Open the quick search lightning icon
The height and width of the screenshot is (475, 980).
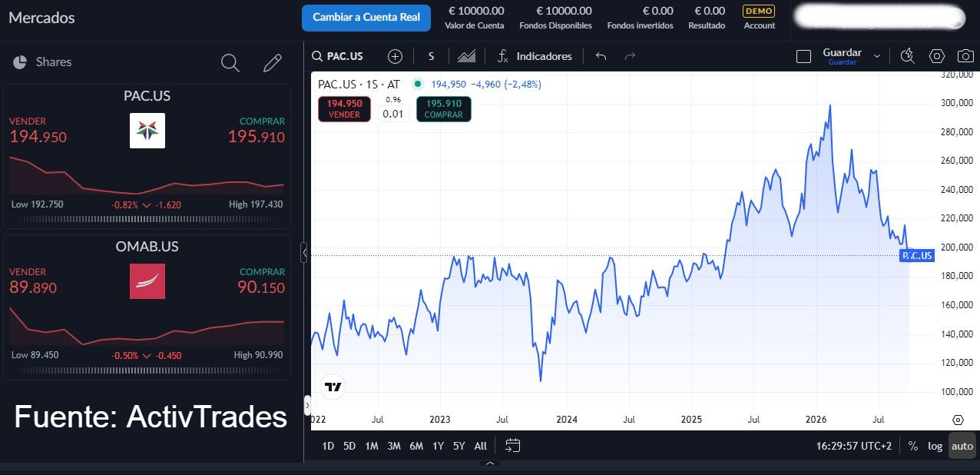coord(907,56)
